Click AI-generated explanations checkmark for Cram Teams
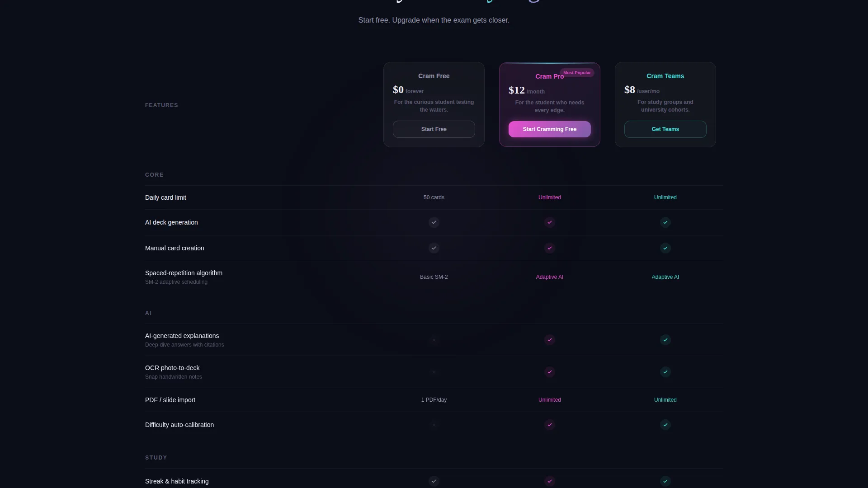Screen dimensions: 868x488 click(x=665, y=340)
